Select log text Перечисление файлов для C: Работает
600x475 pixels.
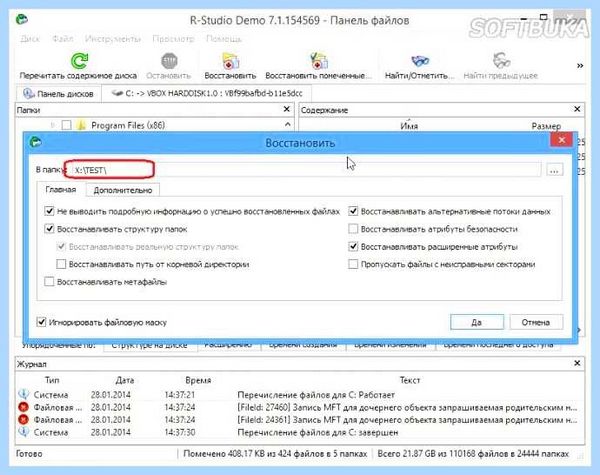316,395
